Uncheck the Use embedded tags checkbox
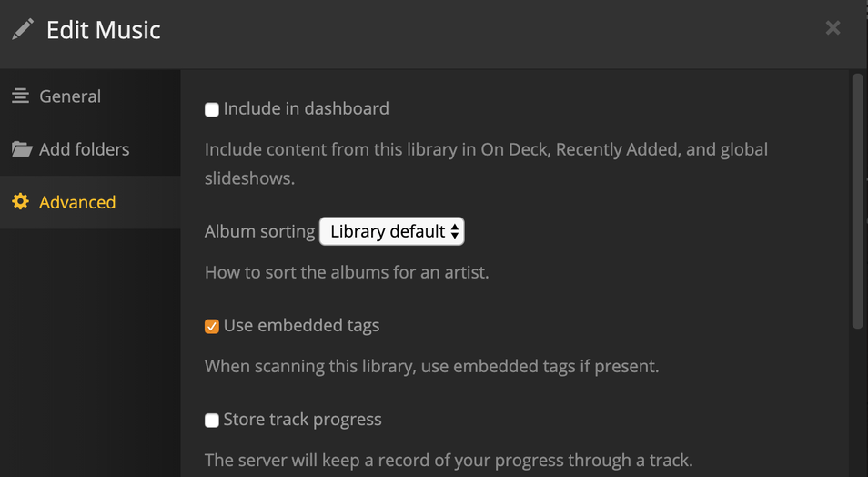The height and width of the screenshot is (477, 868). click(212, 326)
